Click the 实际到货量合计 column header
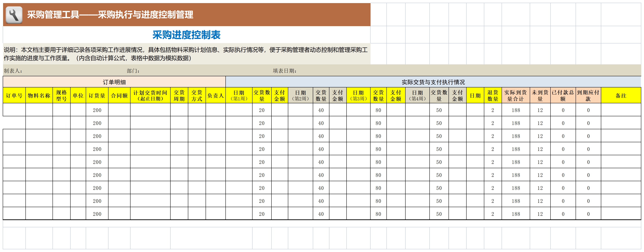 click(x=516, y=95)
